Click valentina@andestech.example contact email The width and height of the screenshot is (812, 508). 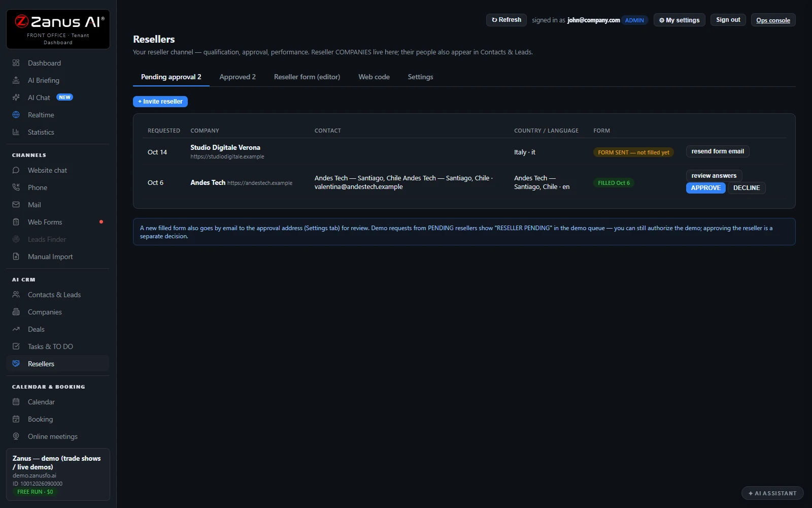coord(358,187)
